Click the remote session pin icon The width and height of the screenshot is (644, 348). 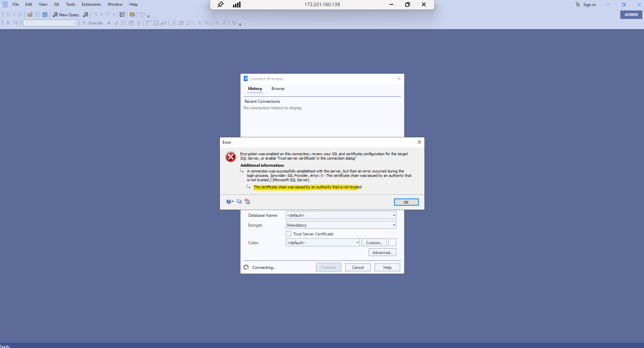click(x=221, y=4)
